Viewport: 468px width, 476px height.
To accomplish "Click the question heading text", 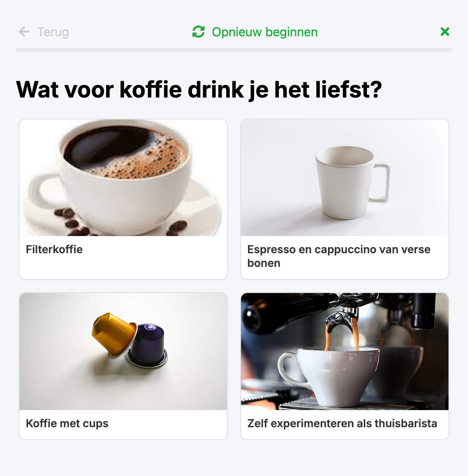I will click(199, 90).
